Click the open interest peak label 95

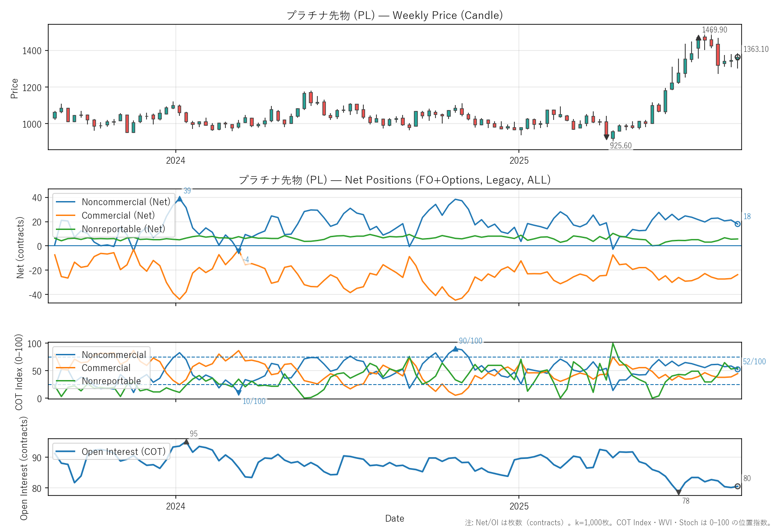point(193,434)
